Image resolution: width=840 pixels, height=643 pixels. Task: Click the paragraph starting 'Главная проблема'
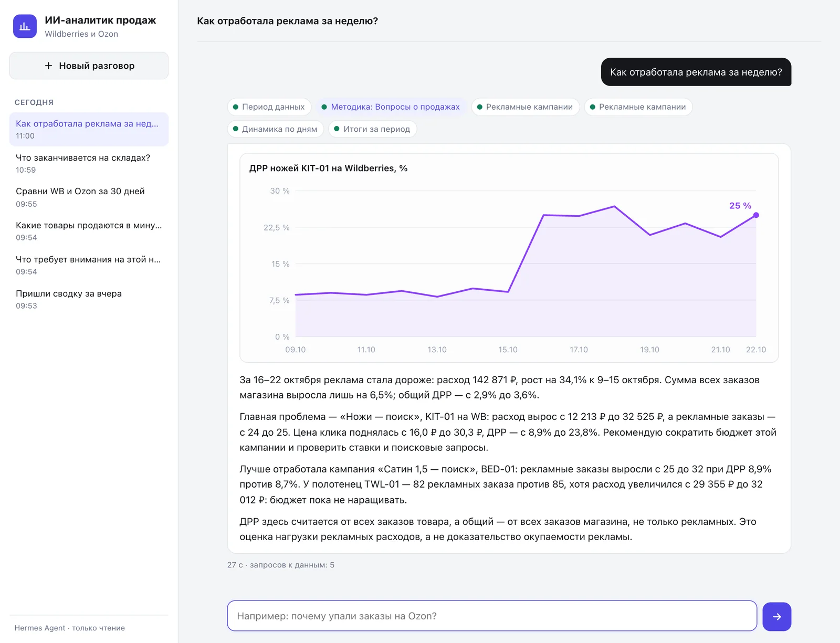(x=508, y=432)
